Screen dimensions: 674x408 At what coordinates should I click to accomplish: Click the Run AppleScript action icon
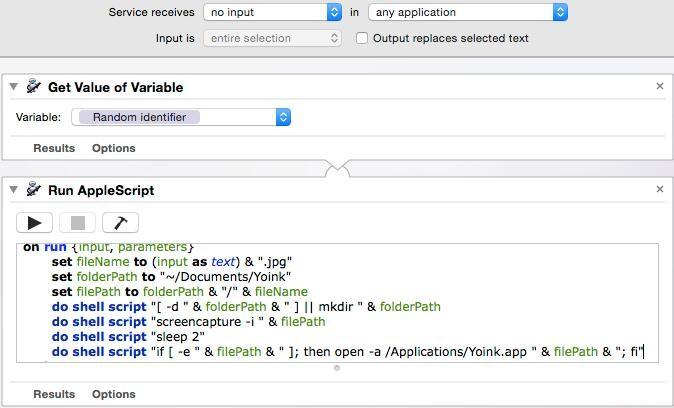tap(34, 190)
